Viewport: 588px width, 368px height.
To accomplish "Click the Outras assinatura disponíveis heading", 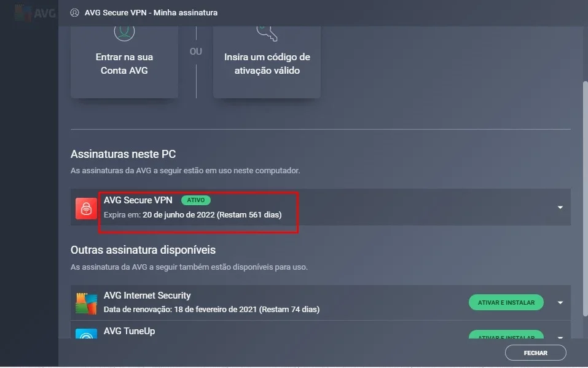I will click(143, 250).
